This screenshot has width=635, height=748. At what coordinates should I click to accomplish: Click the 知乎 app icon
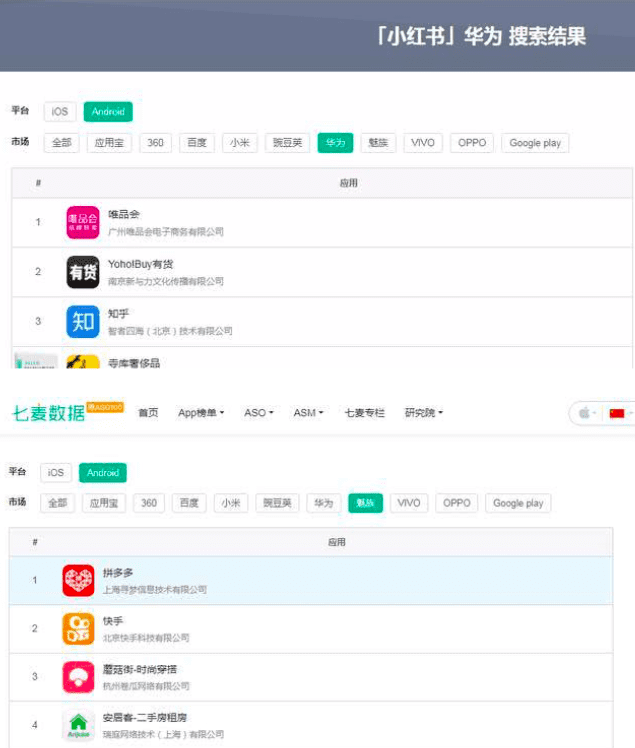(x=83, y=322)
